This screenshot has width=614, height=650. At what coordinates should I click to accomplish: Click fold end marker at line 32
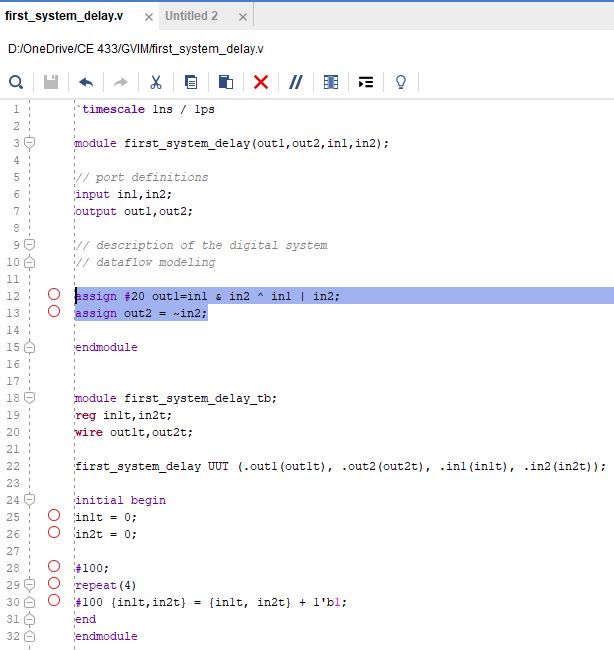pos(29,636)
